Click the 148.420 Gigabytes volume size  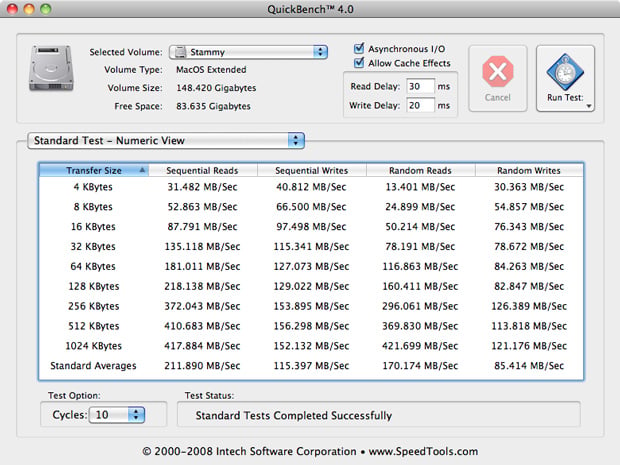tap(216, 88)
